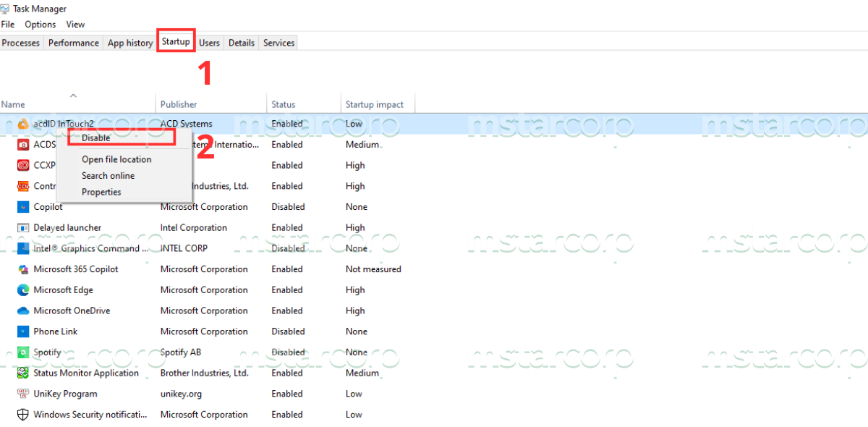Switch to the Services tab
The width and height of the screenshot is (868, 427).
pos(279,43)
